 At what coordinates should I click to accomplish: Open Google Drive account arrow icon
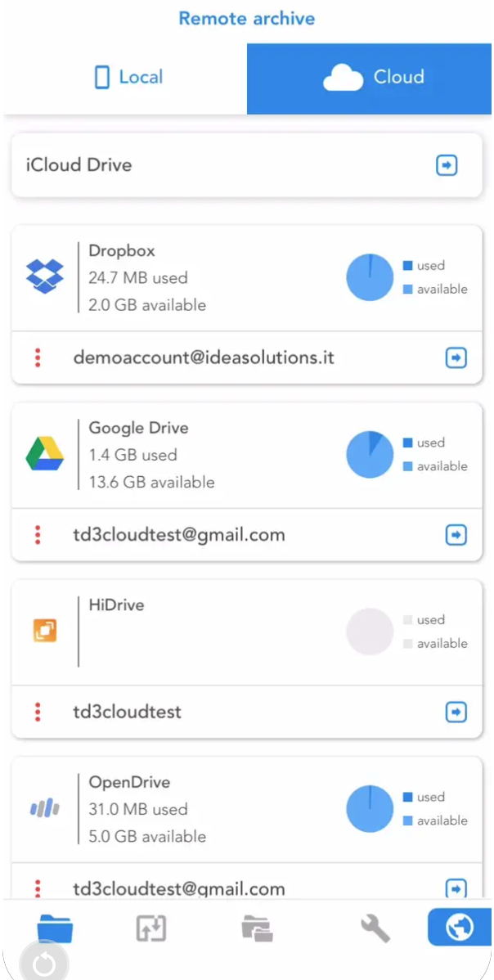456,535
